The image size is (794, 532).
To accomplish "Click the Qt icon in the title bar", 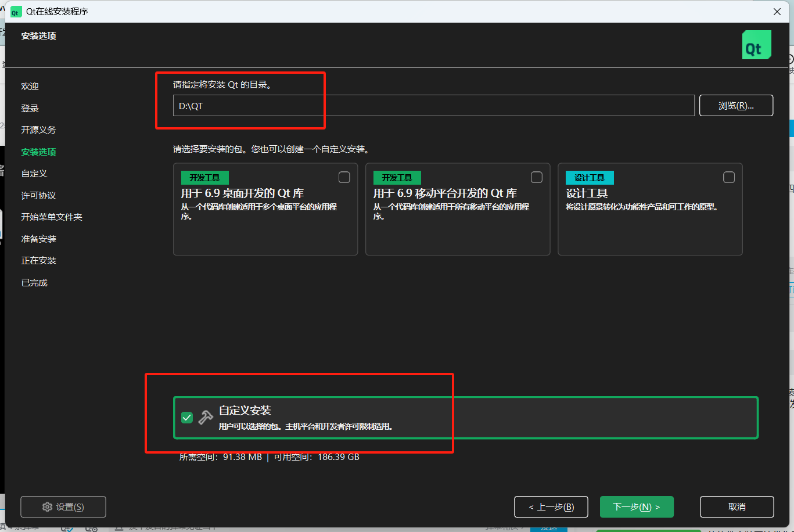I will 16,12.
